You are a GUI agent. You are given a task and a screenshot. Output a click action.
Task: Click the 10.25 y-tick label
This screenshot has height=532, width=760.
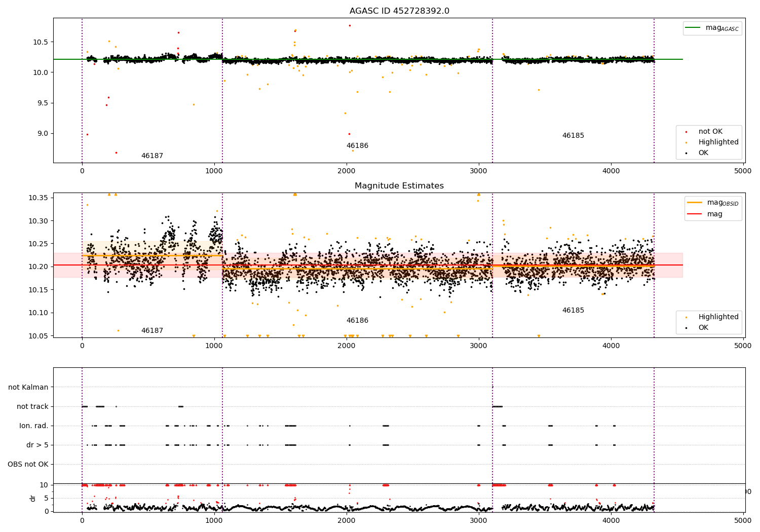point(39,244)
